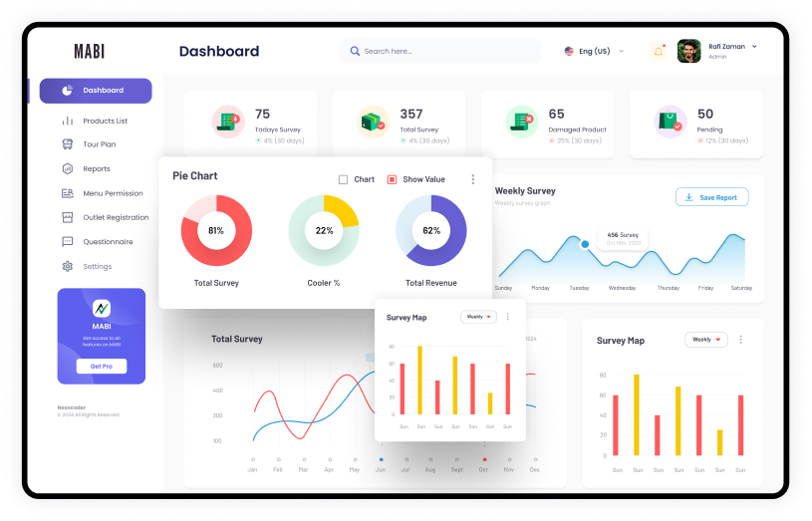Toggle the Show Value checkbox
Viewport: 812px width, 521px height.
392,179
